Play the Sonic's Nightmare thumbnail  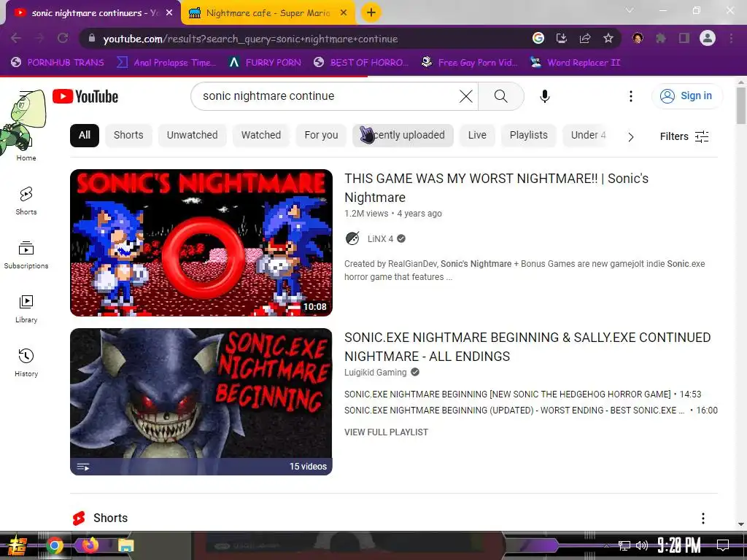coord(201,243)
